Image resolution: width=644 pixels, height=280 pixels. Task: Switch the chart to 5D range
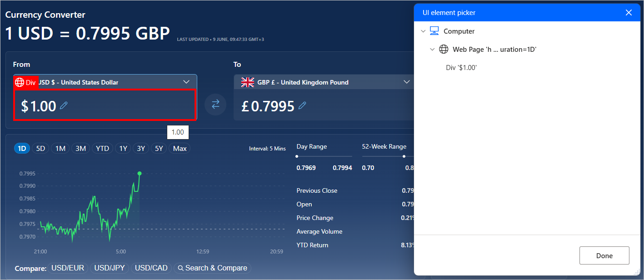[x=40, y=148]
